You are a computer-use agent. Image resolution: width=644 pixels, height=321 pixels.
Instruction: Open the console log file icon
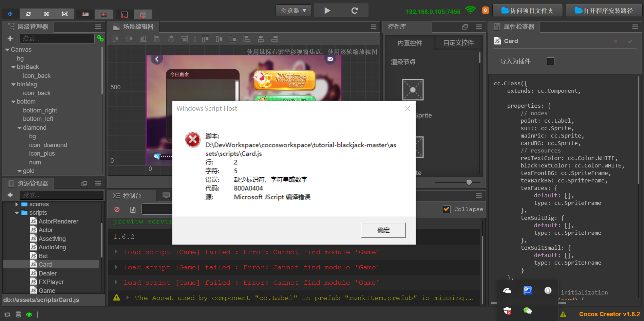(133, 210)
